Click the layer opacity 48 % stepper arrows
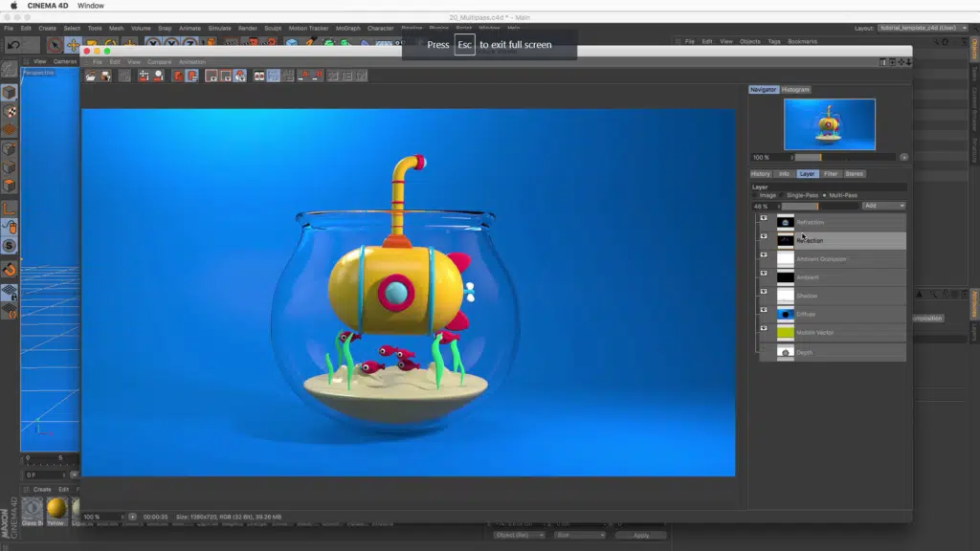The height and width of the screenshot is (551, 980). tap(779, 207)
